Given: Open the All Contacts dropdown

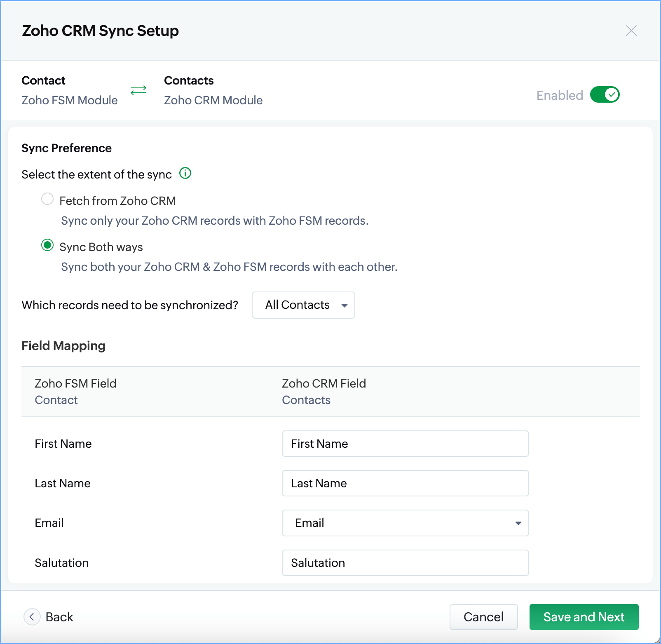Looking at the screenshot, I should (303, 305).
